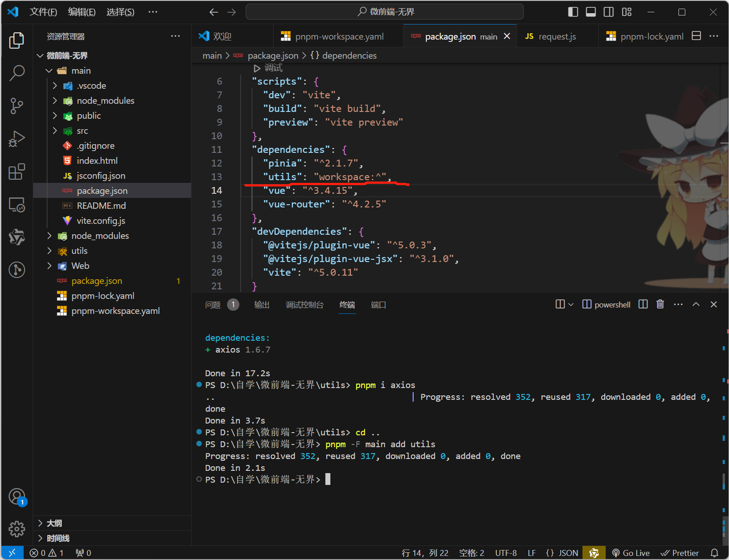
Task: Click errors and warnings count in status bar
Action: pyautogui.click(x=47, y=553)
